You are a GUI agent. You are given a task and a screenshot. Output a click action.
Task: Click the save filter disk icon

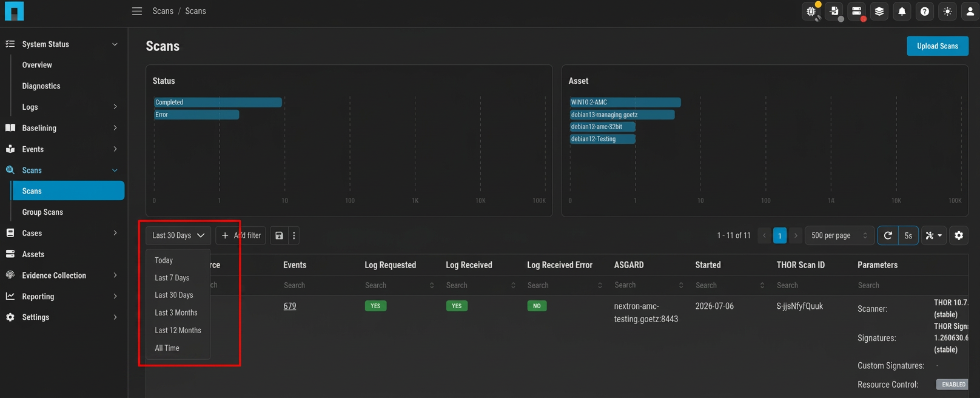coord(279,235)
